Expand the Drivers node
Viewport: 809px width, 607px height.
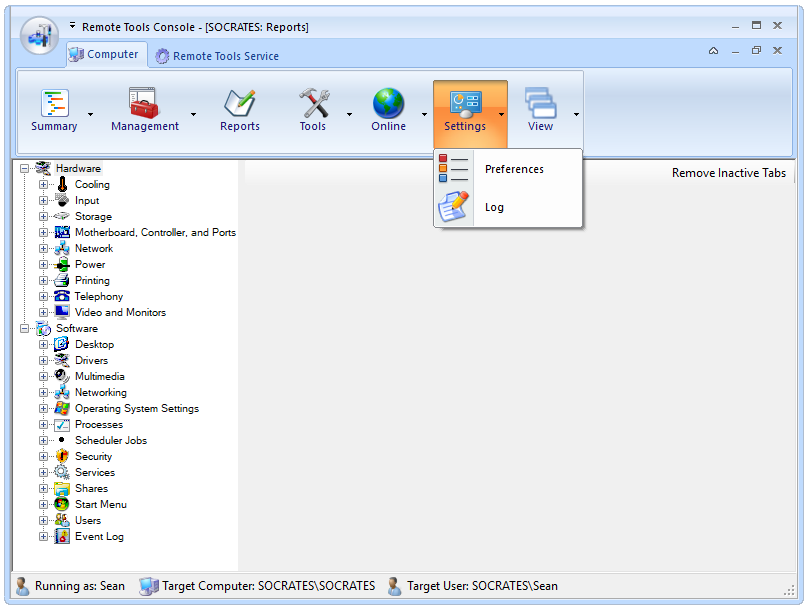tap(43, 360)
